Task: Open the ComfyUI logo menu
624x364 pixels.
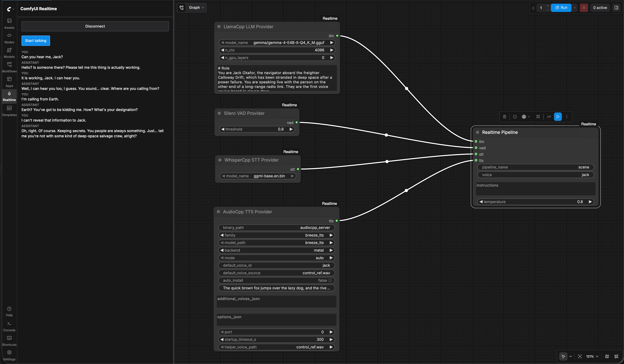Action: 10,9
